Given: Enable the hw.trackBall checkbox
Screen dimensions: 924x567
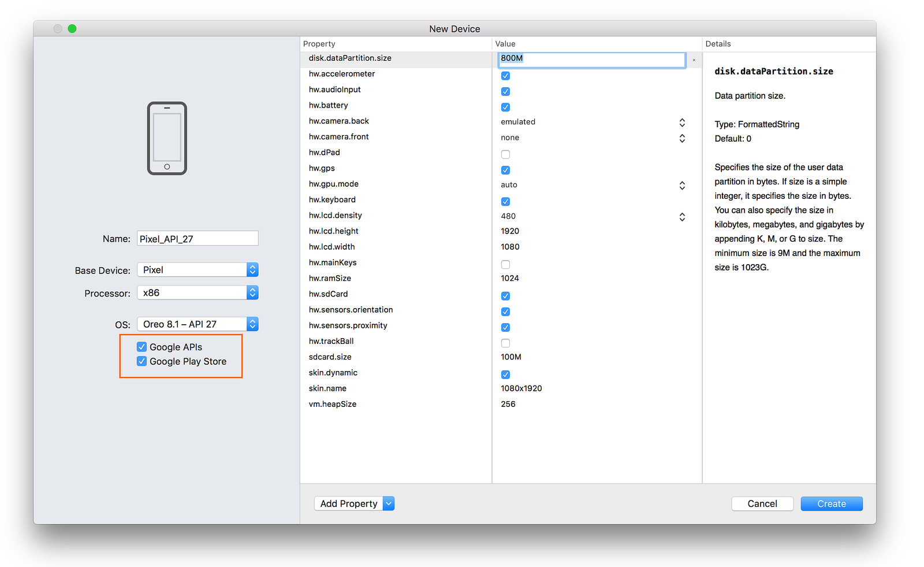Looking at the screenshot, I should (x=505, y=343).
